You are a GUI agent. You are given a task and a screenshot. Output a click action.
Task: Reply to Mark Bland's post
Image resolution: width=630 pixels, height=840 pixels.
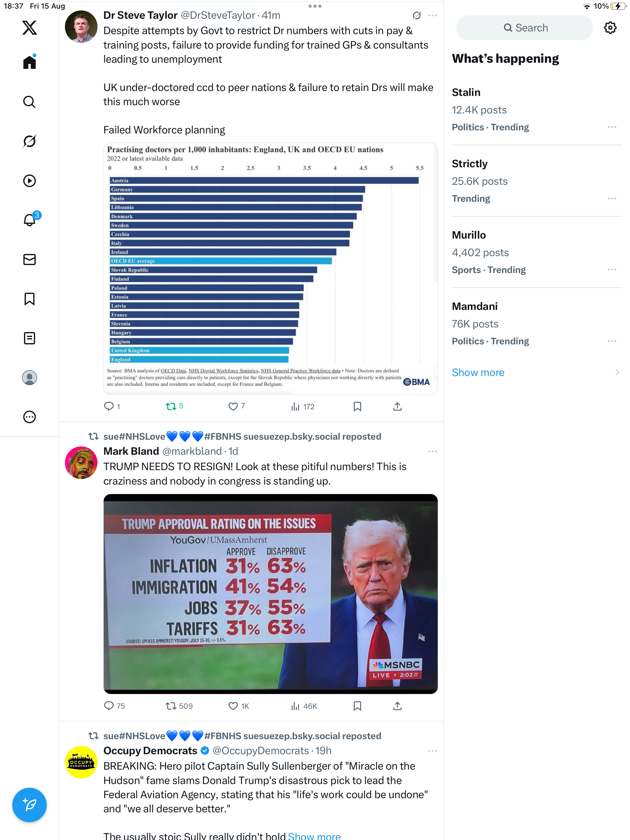click(109, 706)
